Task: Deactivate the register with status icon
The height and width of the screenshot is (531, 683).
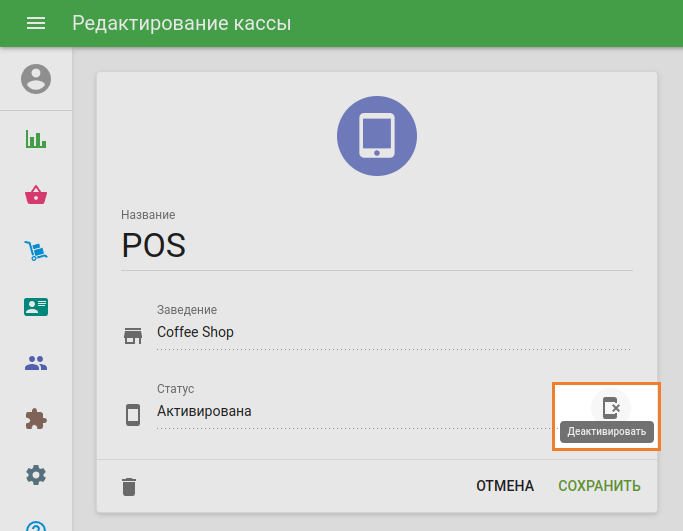Action: pos(610,407)
